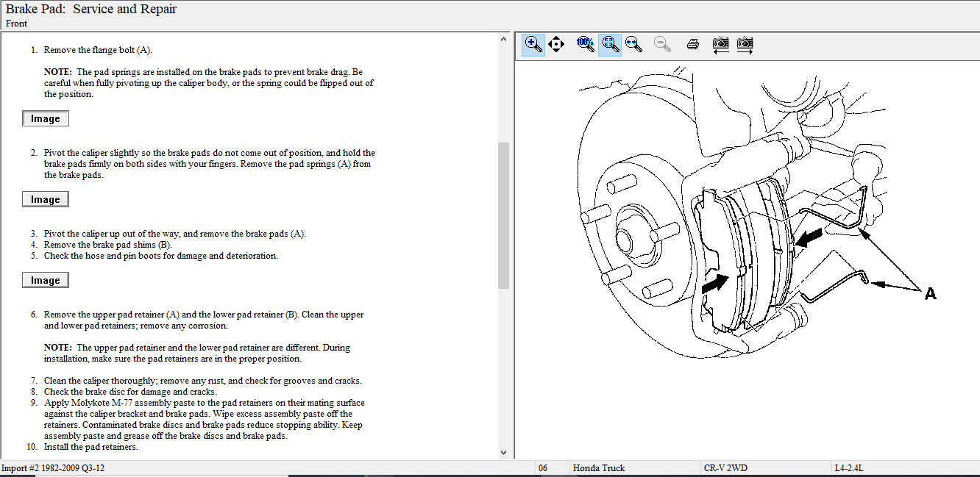
Task: Click the Import #2 1982-2009 status label
Action: pyautogui.click(x=53, y=468)
